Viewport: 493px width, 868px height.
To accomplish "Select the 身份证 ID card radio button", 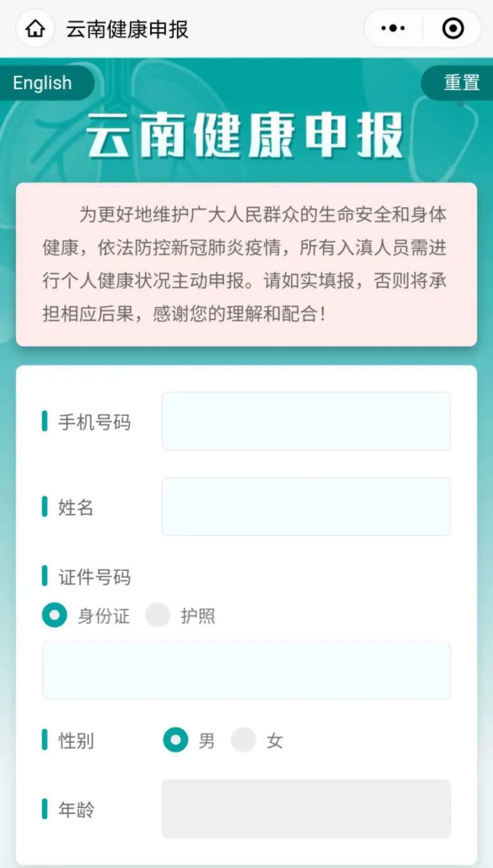I will coord(55,615).
